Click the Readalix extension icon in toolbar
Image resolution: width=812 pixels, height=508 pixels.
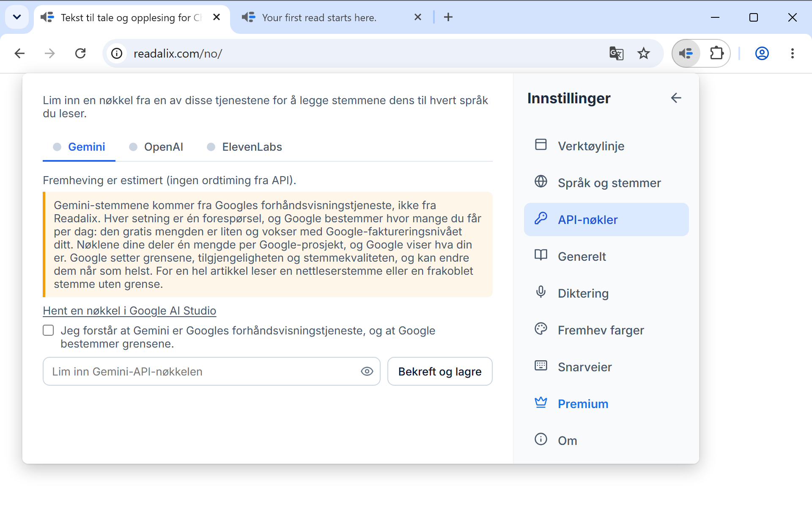point(686,53)
